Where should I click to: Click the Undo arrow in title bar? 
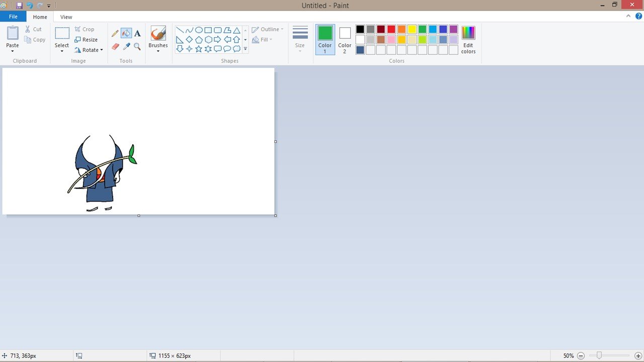(30, 6)
